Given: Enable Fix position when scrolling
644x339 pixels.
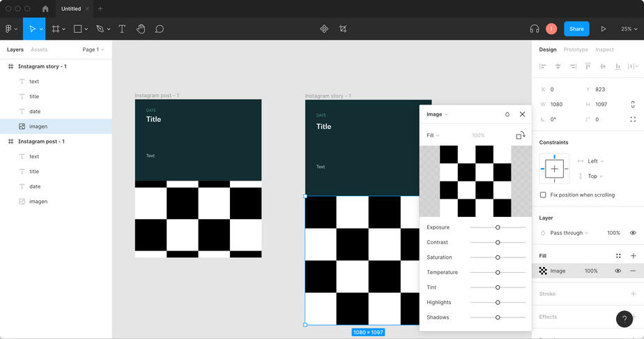Looking at the screenshot, I should 543,195.
